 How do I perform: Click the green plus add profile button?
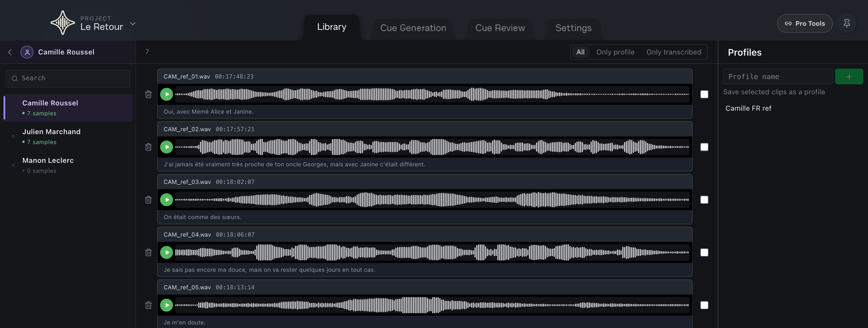849,77
